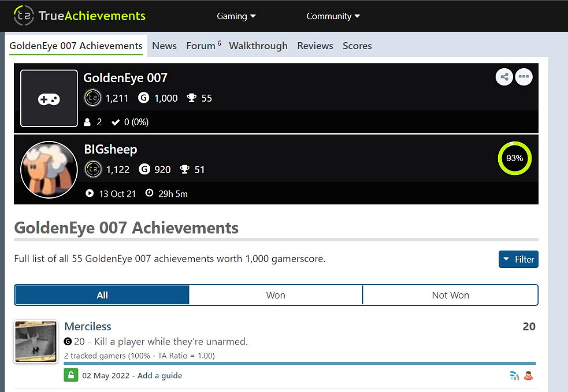Open the Walkthrough tab

tap(258, 46)
